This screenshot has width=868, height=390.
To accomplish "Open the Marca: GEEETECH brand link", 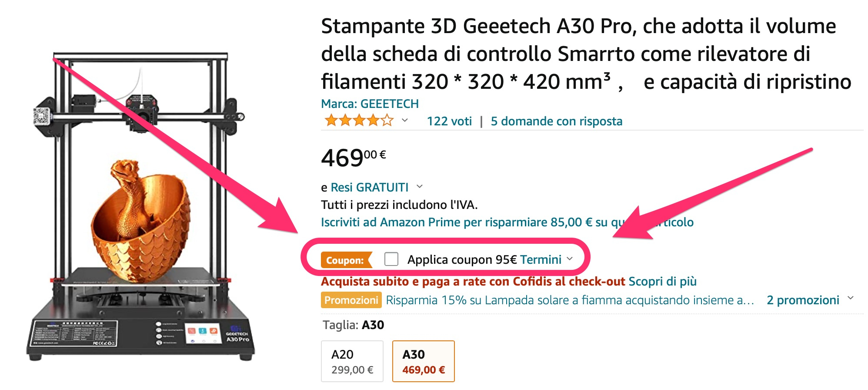I will (x=370, y=104).
